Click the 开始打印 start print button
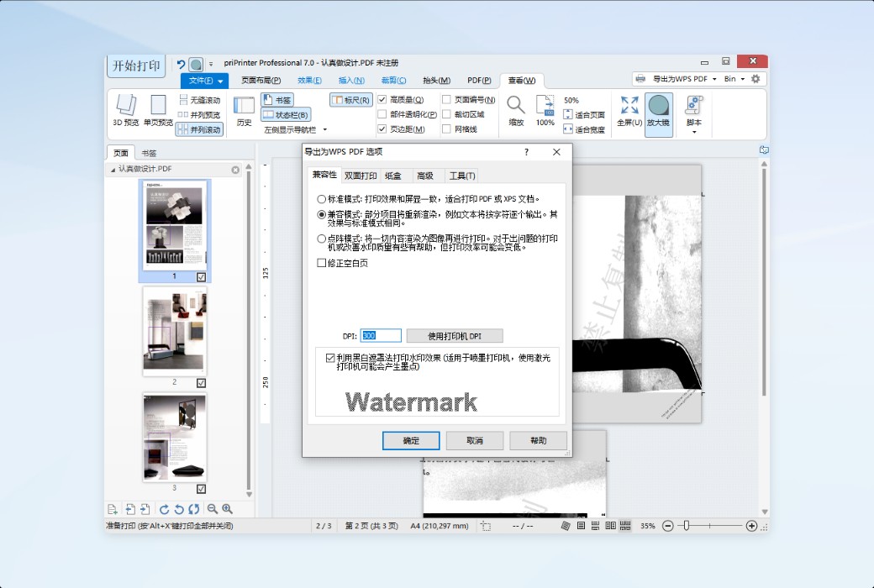The image size is (874, 588). (136, 66)
